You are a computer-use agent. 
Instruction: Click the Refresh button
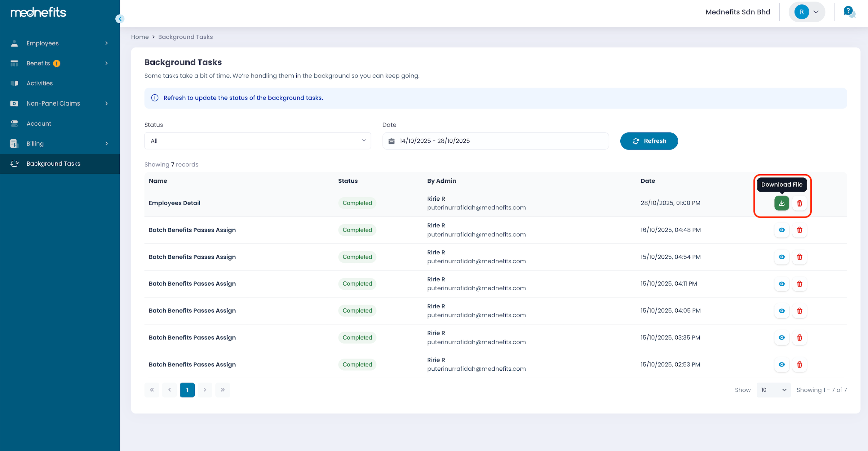649,141
